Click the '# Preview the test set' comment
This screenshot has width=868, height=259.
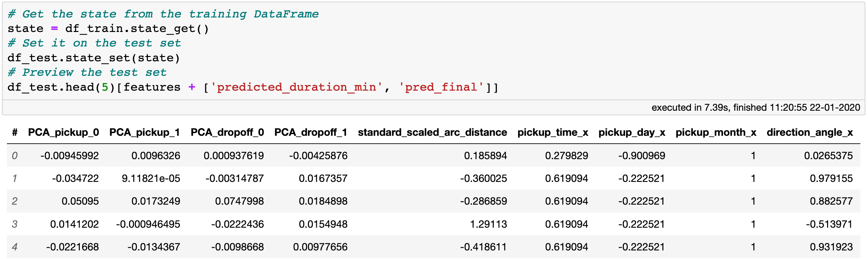coord(87,72)
